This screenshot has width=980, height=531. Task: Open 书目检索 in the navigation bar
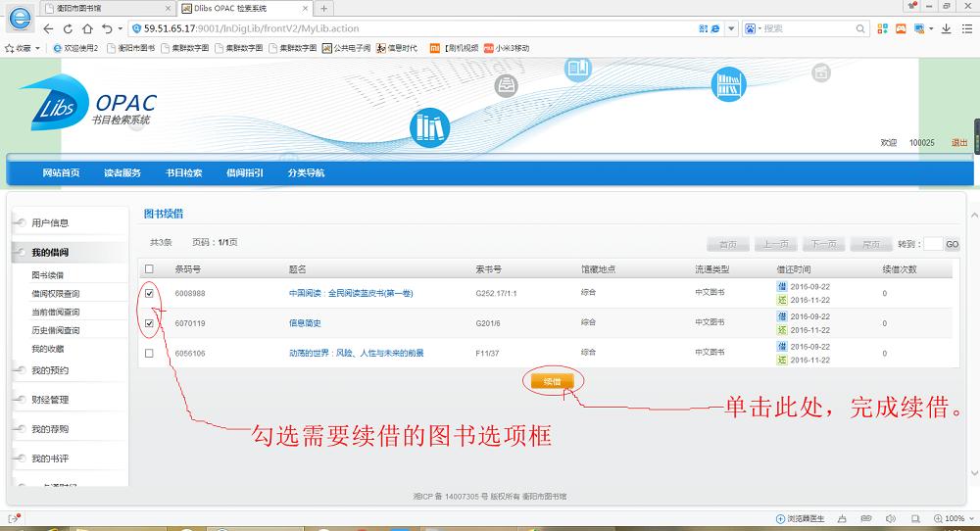pyautogui.click(x=184, y=173)
